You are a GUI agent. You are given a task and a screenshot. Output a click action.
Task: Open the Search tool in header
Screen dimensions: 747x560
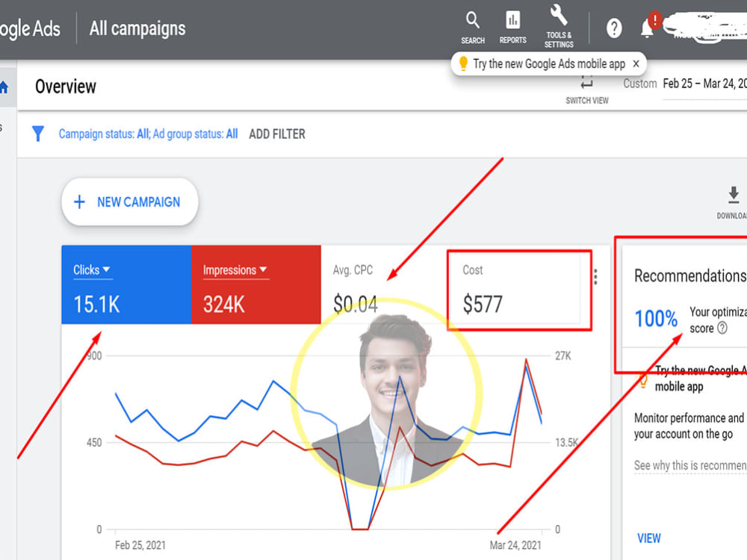click(x=473, y=28)
